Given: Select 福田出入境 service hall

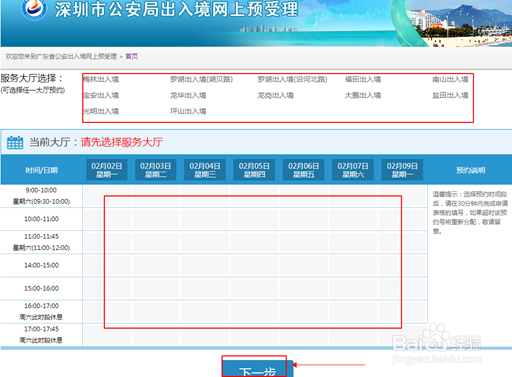Looking at the screenshot, I should [363, 79].
